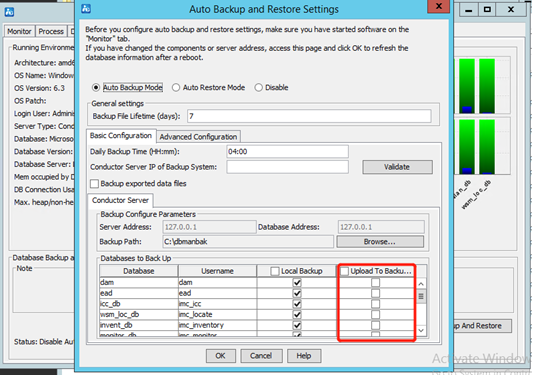
Task: Toggle Upload To Backup header checkbox
Action: coord(344,271)
